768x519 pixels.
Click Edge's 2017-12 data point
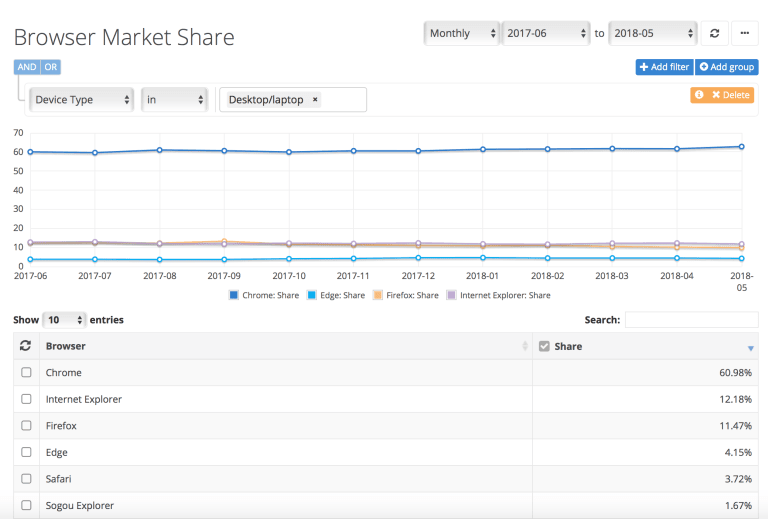click(418, 258)
